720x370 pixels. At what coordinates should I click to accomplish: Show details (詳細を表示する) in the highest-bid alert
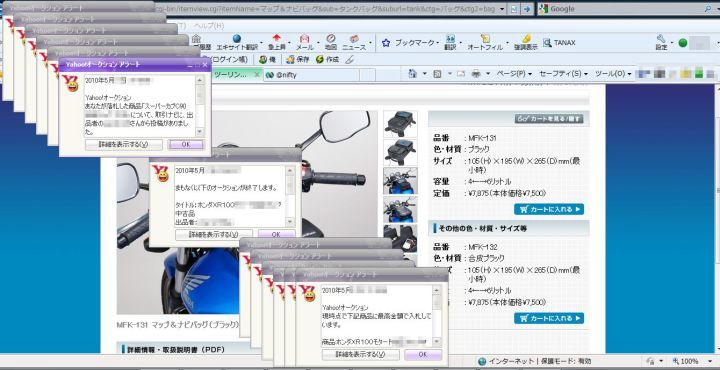click(360, 354)
